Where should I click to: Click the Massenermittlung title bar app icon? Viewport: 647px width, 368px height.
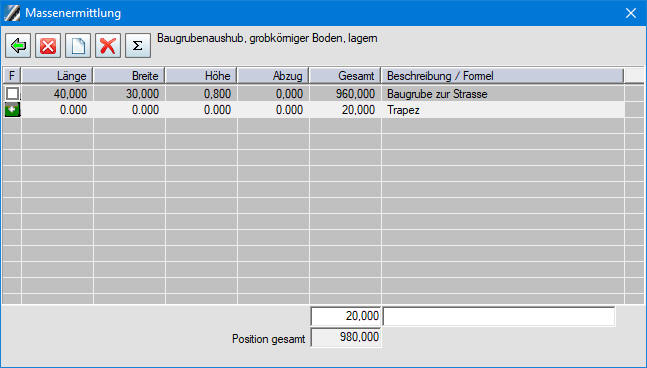click(x=12, y=13)
